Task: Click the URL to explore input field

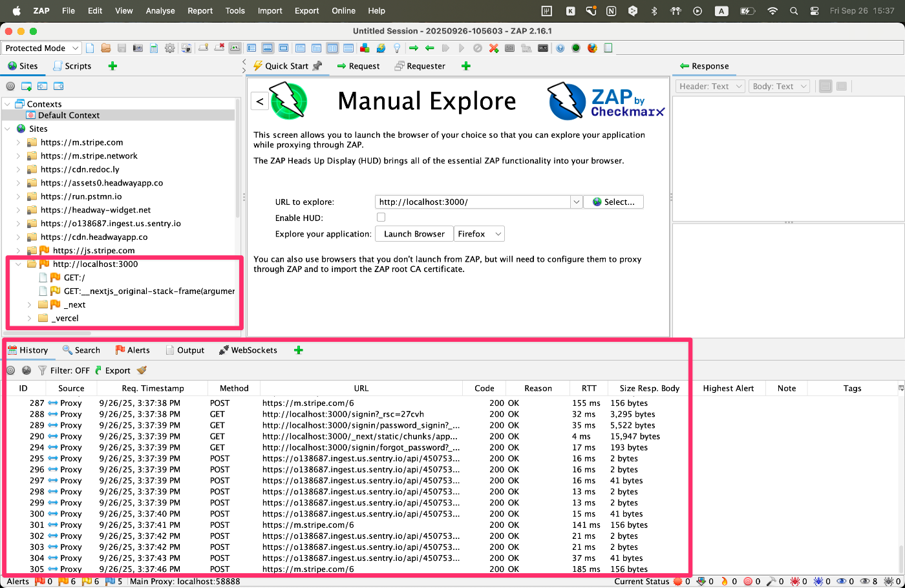Action: click(x=473, y=202)
